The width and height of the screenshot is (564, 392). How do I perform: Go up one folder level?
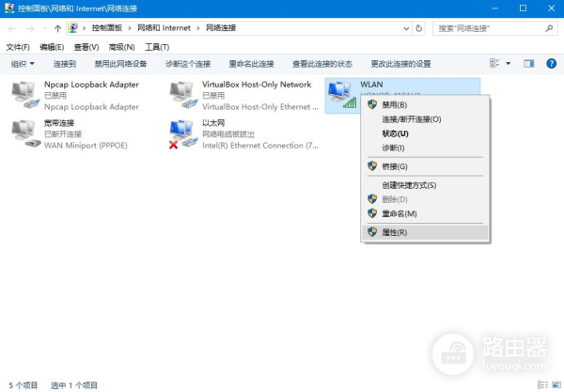57,28
